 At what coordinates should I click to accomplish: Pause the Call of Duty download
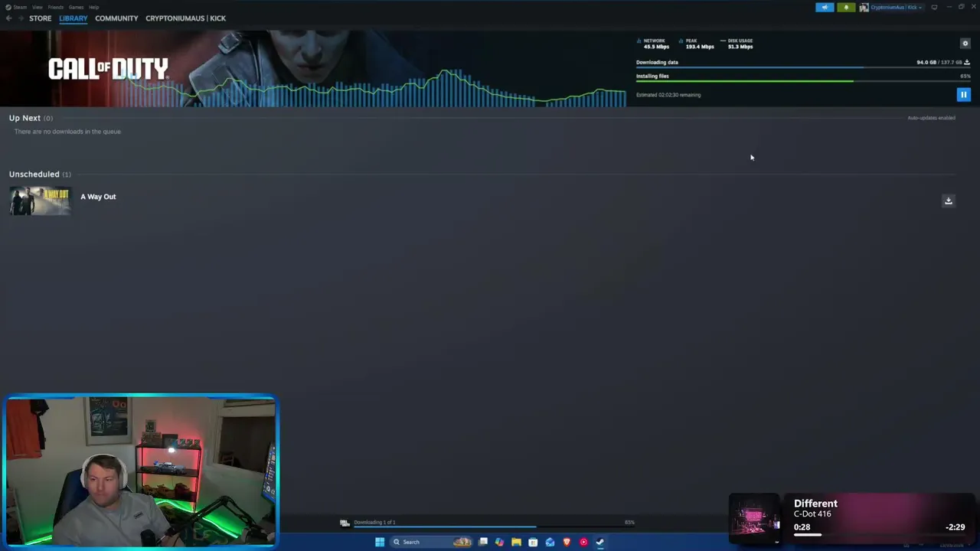pyautogui.click(x=963, y=95)
